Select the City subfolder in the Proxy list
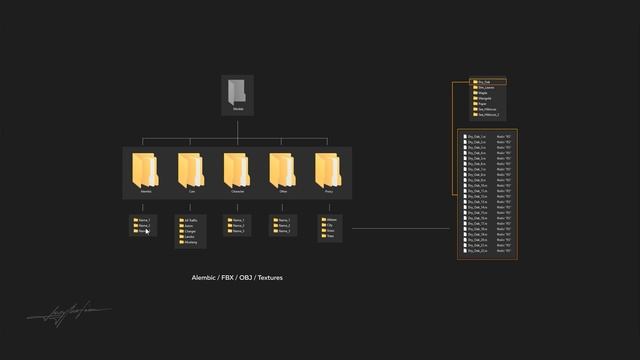Image resolution: width=640 pixels, height=360 pixels. (327, 225)
